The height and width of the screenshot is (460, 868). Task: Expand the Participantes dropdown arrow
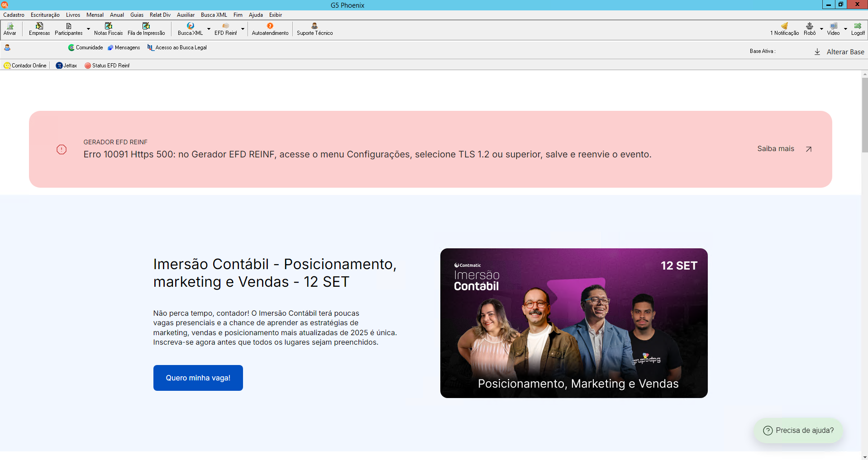[88, 29]
